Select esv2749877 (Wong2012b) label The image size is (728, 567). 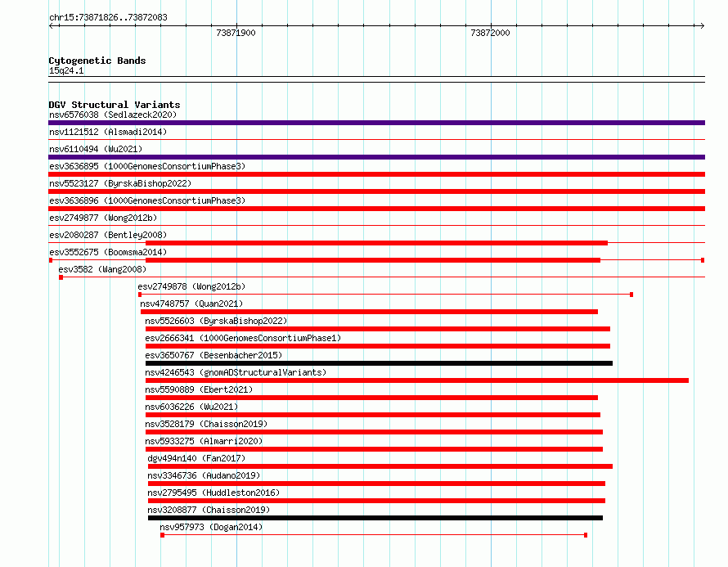pyautogui.click(x=103, y=218)
